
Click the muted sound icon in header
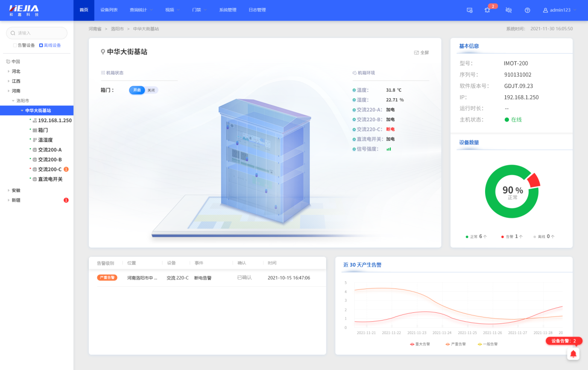coord(509,10)
